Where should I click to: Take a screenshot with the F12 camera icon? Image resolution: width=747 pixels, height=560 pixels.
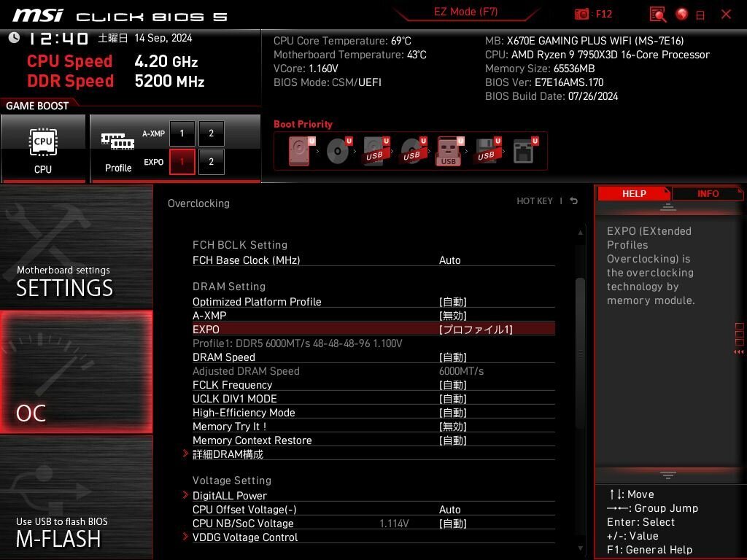[x=581, y=14]
